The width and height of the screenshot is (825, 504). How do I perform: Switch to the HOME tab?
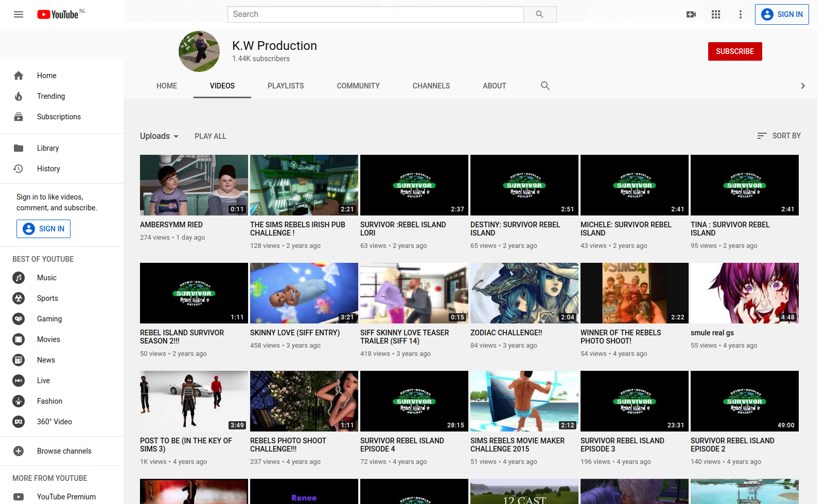(x=167, y=86)
